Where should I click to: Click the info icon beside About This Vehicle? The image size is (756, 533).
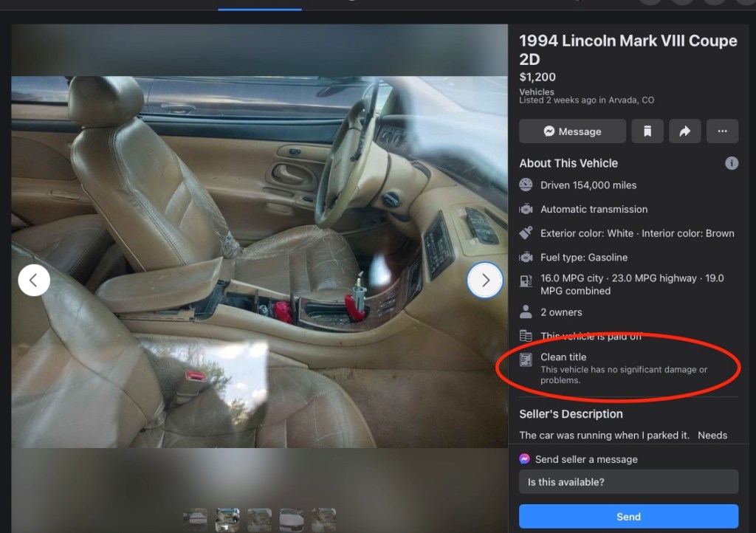[732, 163]
